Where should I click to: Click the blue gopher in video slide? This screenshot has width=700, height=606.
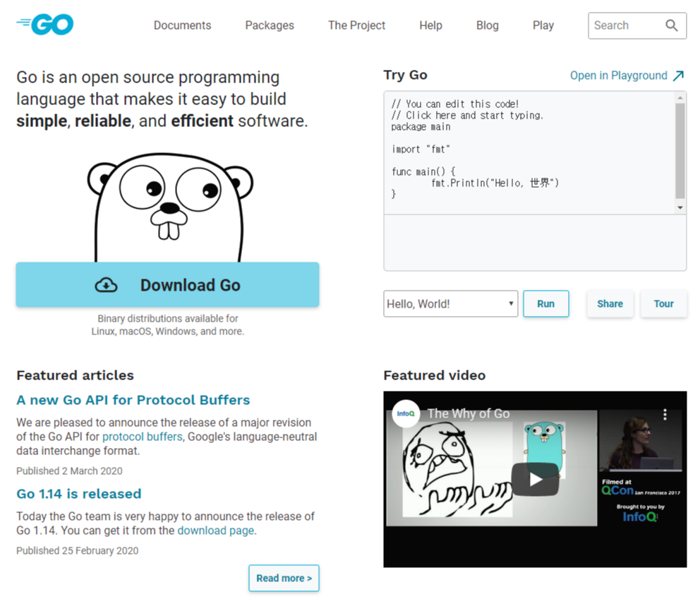coord(544,449)
